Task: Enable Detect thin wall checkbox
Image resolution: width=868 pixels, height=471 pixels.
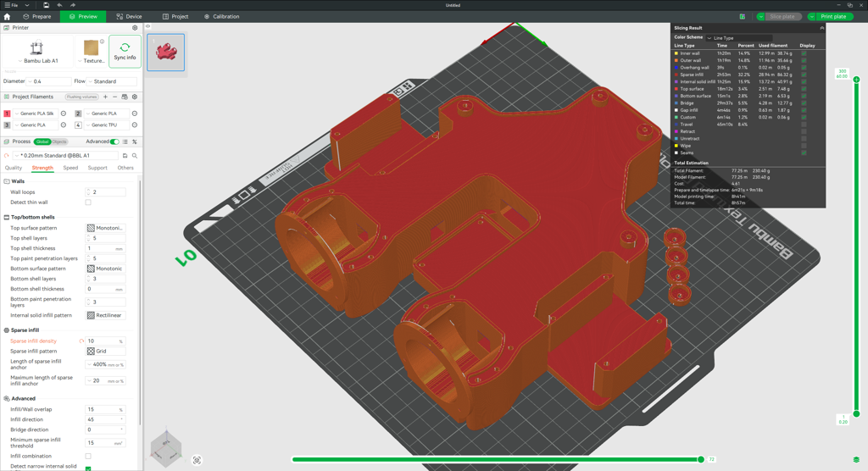Action: (x=88, y=202)
